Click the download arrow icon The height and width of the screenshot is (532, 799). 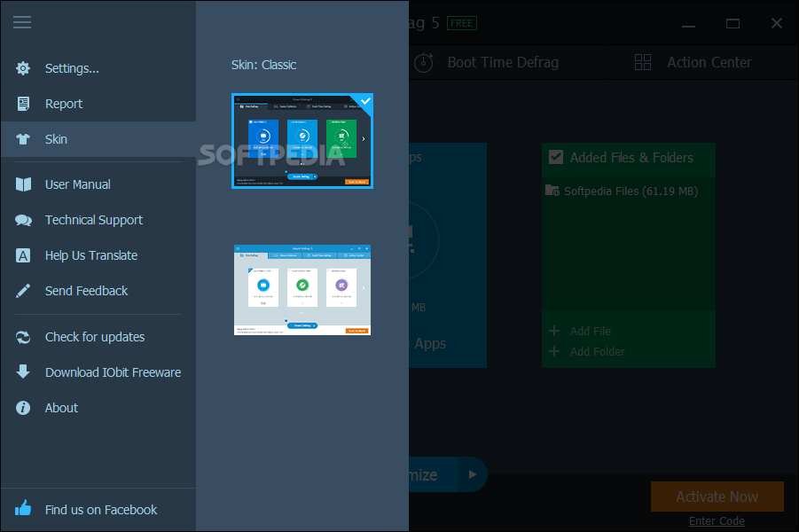23,372
